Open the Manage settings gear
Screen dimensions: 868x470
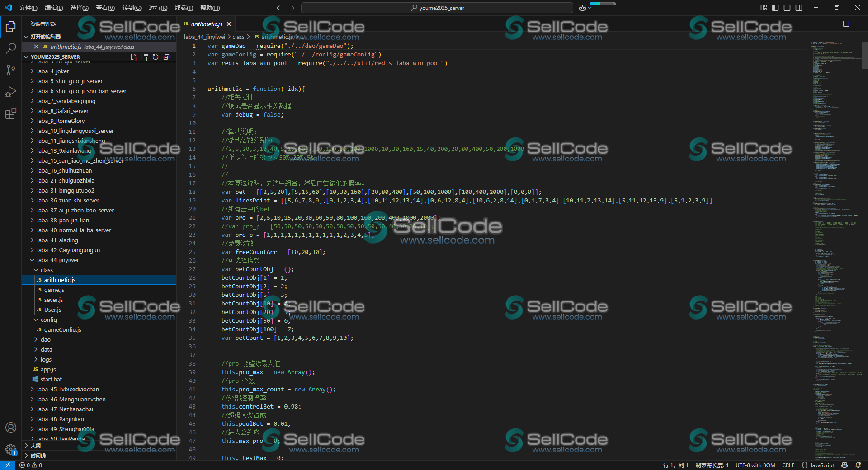click(11, 449)
